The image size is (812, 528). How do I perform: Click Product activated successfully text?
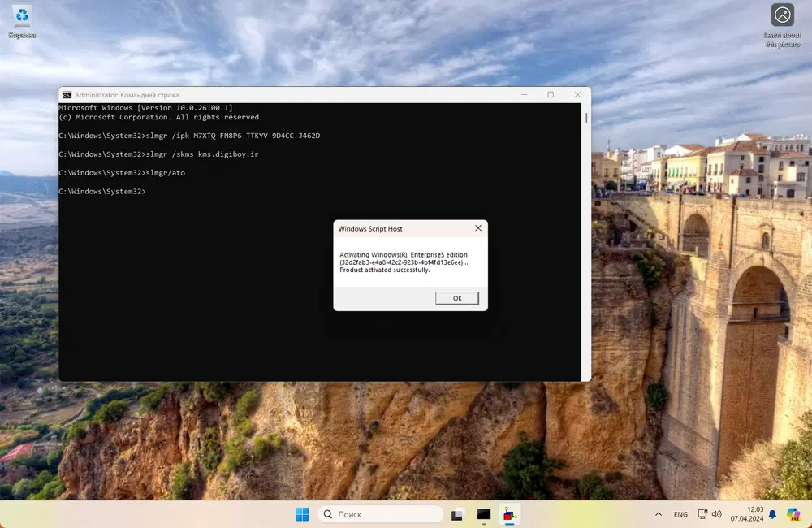[385, 270]
